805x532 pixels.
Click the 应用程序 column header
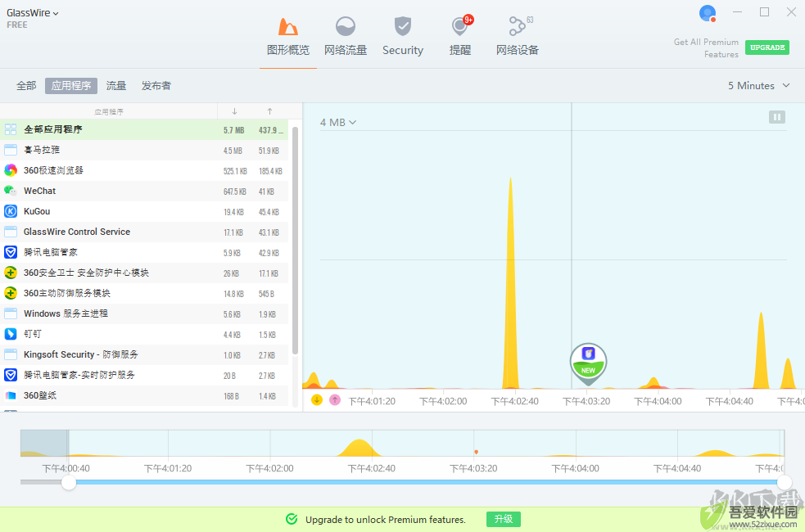click(x=109, y=112)
